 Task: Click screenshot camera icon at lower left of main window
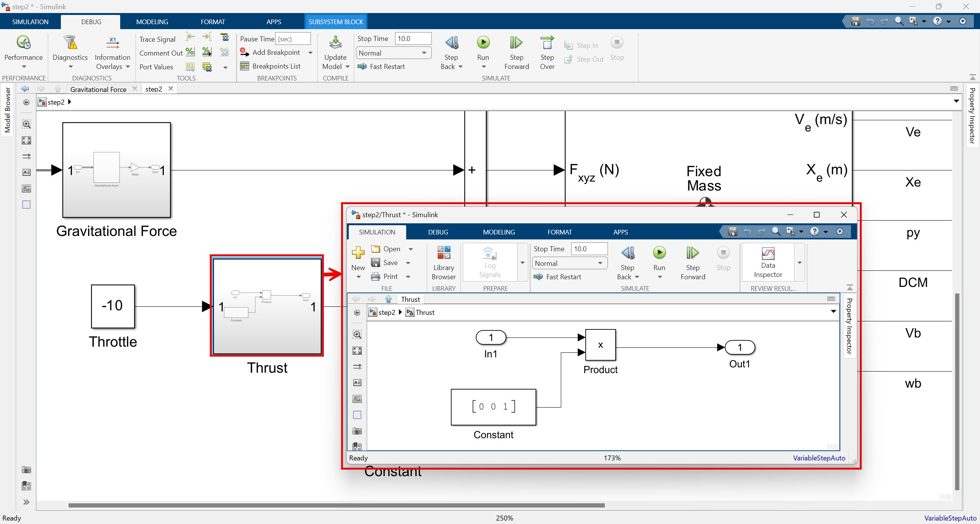tap(26, 470)
